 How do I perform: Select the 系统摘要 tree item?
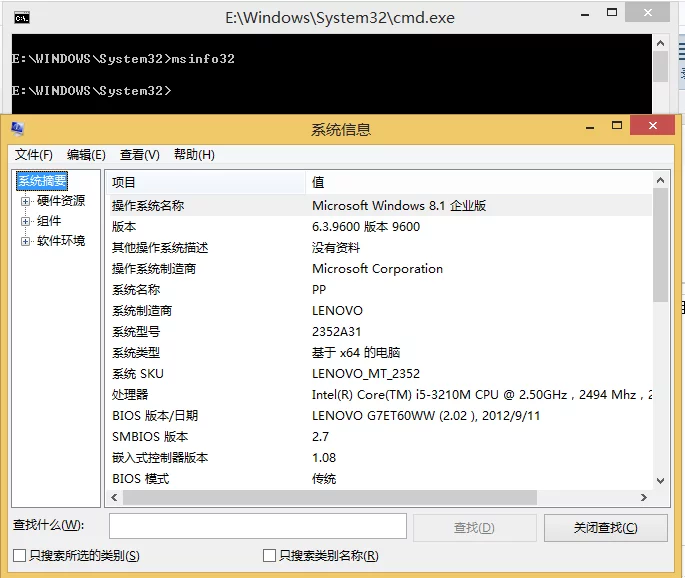(x=42, y=181)
